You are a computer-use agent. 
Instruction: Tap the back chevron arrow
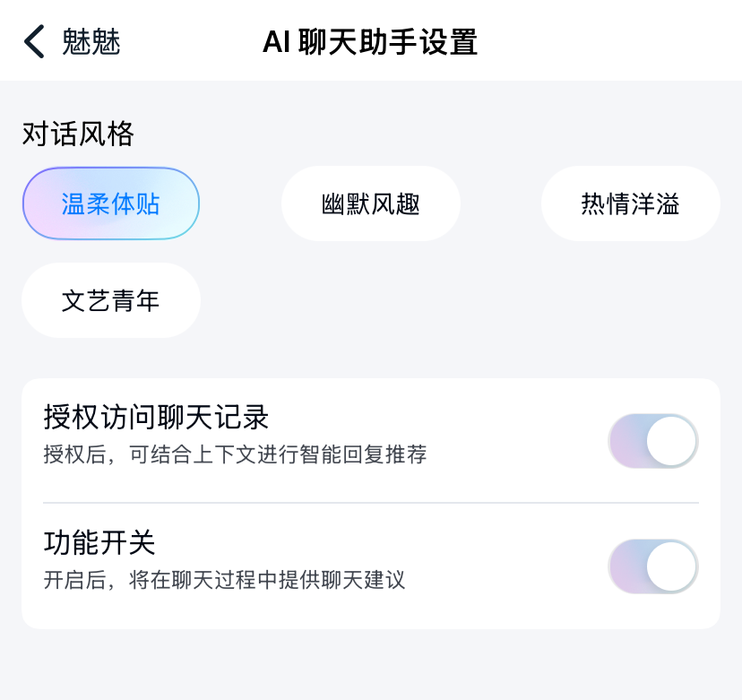[x=34, y=42]
